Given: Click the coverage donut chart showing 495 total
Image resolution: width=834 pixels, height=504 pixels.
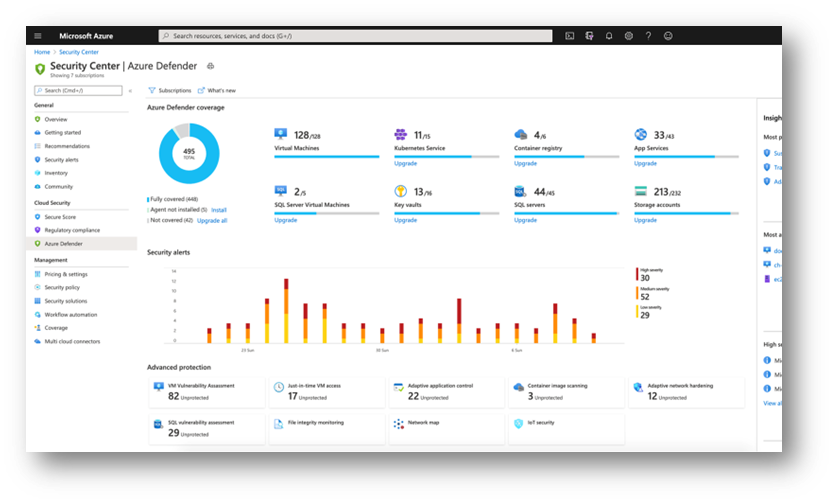Looking at the screenshot, I should pyautogui.click(x=189, y=154).
